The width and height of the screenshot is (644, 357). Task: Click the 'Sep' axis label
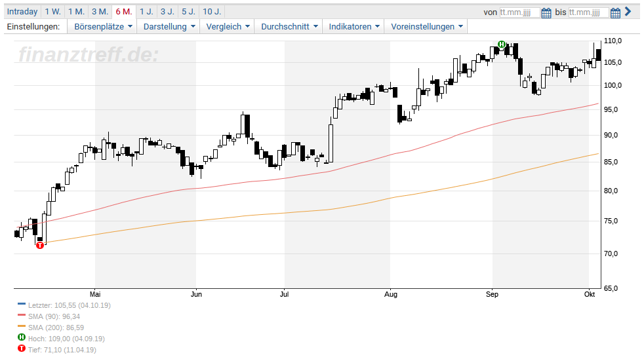click(492, 294)
